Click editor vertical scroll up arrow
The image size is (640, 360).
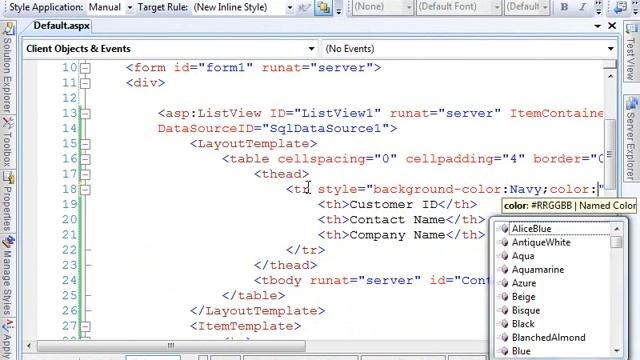[x=610, y=77]
